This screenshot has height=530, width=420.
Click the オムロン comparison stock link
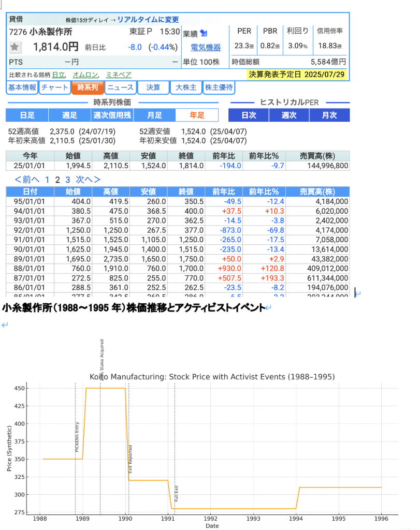[x=85, y=75]
